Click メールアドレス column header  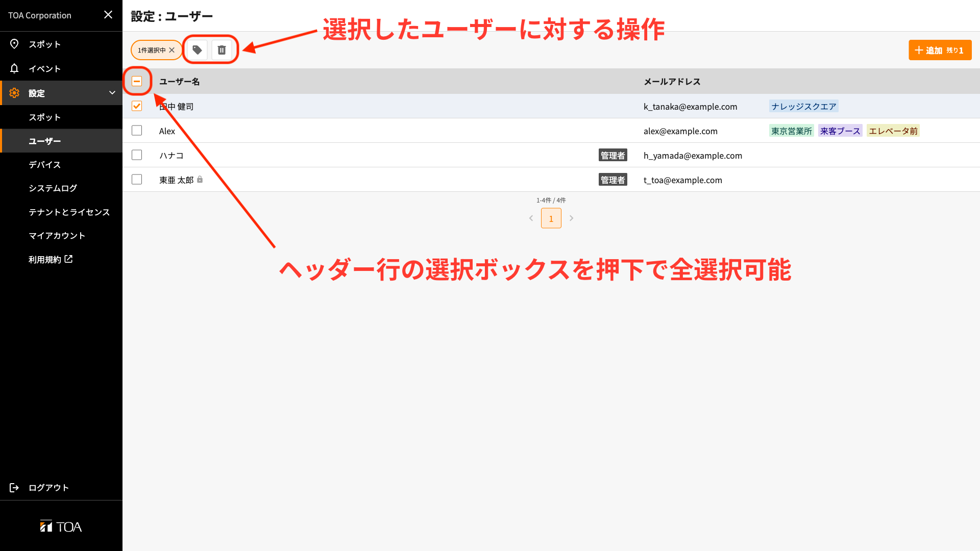pos(672,82)
